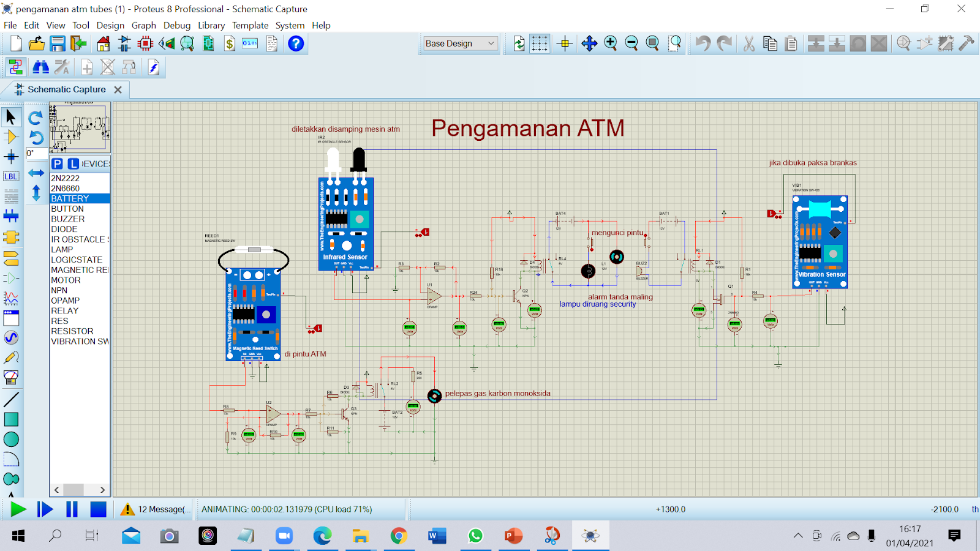Open the Project Notes document icon
This screenshot has width=980, height=551.
271,43
